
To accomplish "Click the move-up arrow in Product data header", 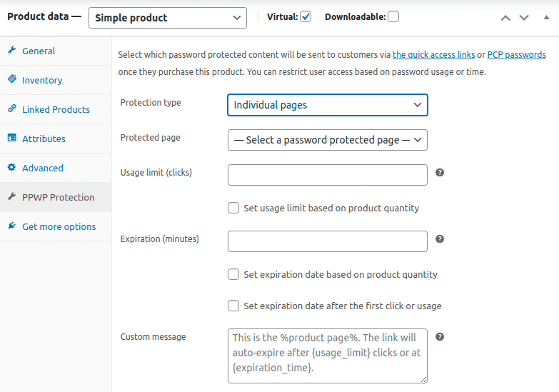I will click(x=505, y=18).
